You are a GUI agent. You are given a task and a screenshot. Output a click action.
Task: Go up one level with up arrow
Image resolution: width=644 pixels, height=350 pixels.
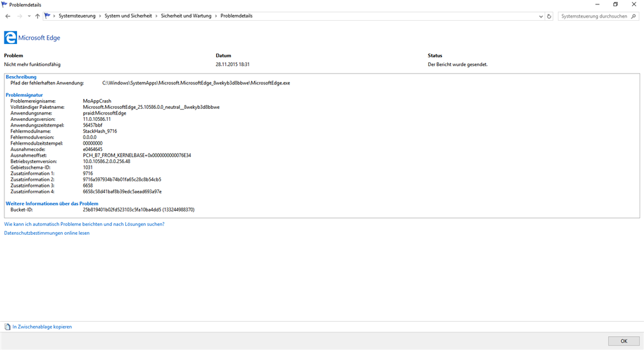coord(37,16)
